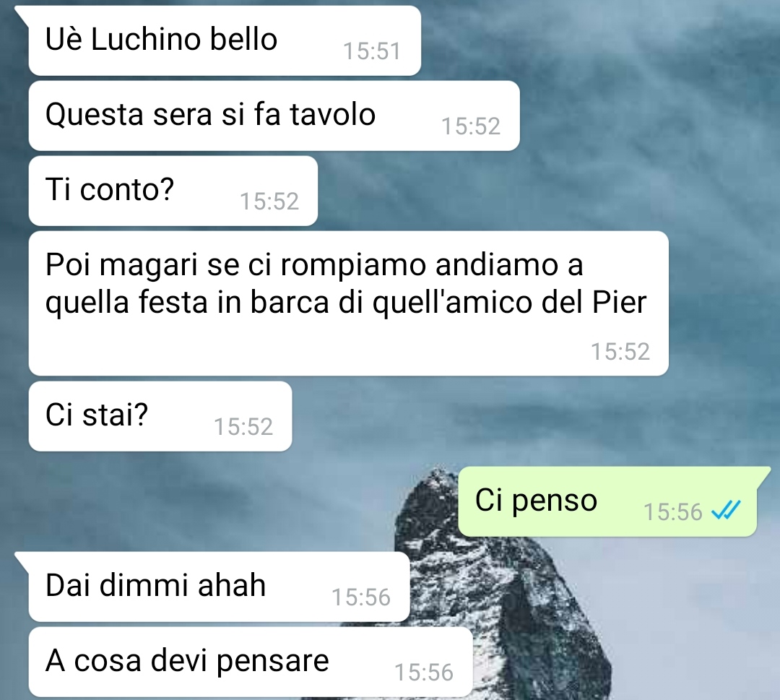Click the 15:51 timestamp on first message

pyautogui.click(x=372, y=51)
